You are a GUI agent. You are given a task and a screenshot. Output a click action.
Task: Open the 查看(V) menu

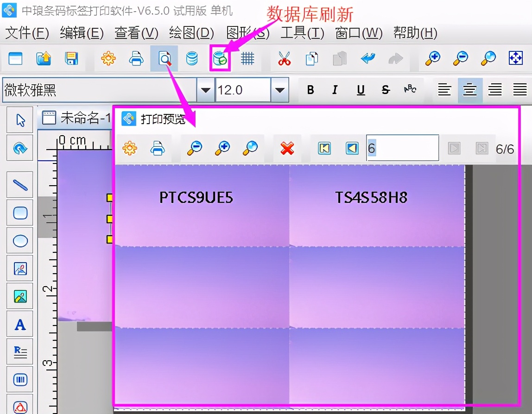click(136, 33)
